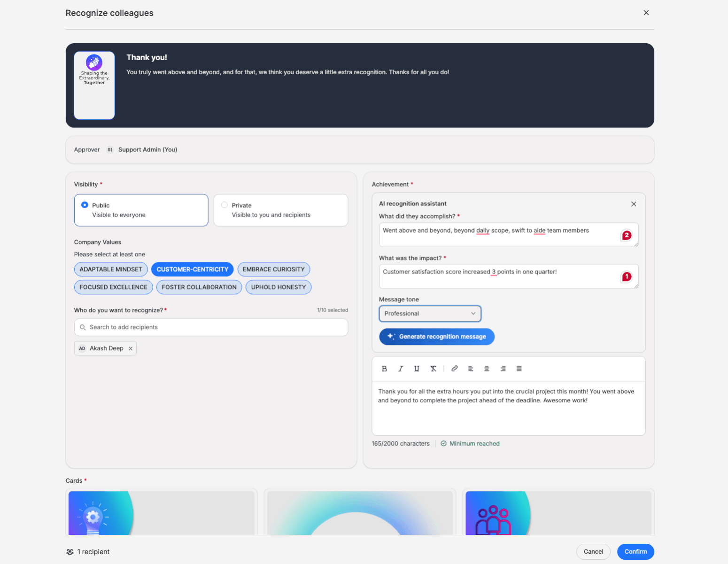The height and width of the screenshot is (564, 728).
Task: Edit the 'What did they accomplish?' text box
Action: 509,235
